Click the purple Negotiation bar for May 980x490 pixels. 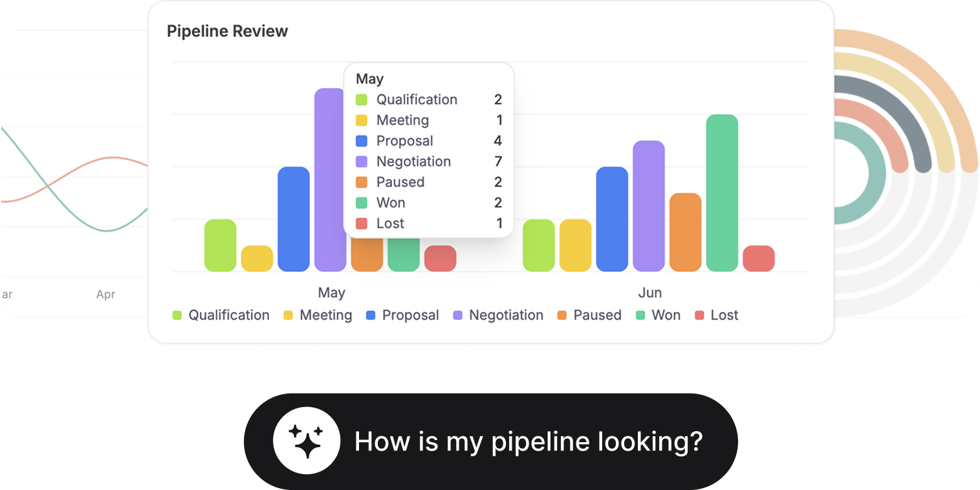(330, 179)
